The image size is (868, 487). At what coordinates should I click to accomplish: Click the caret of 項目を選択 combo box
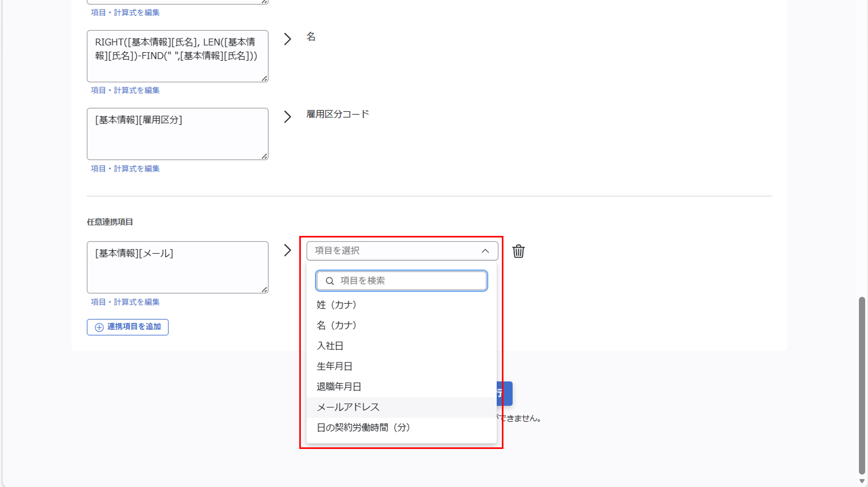[485, 251]
